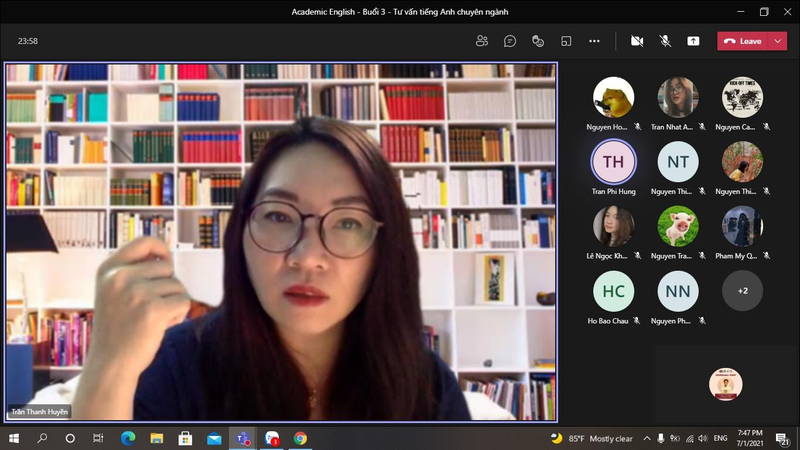800x450 pixels.
Task: Open the breakout rooms icon
Action: pos(566,41)
